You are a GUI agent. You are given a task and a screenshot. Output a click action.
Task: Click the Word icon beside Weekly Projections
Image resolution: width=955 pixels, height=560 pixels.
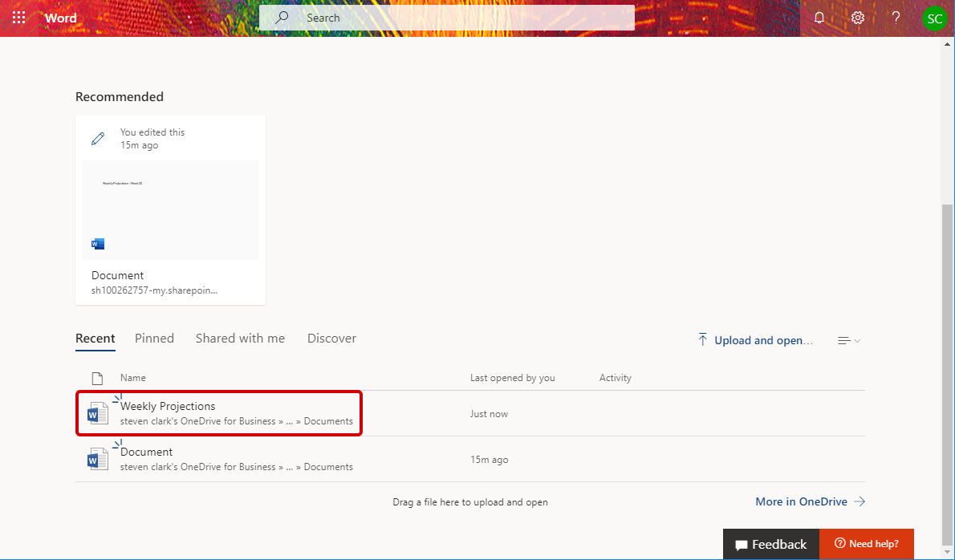pyautogui.click(x=97, y=414)
